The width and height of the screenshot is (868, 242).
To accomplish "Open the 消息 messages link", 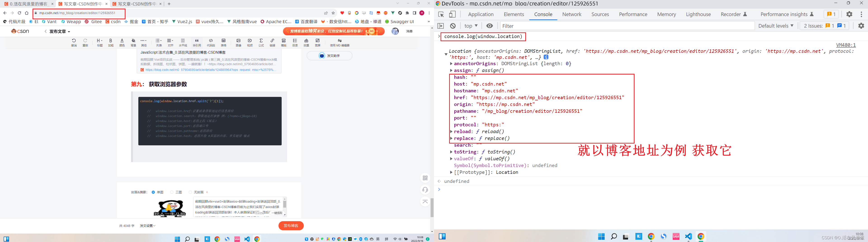I will 409,31.
